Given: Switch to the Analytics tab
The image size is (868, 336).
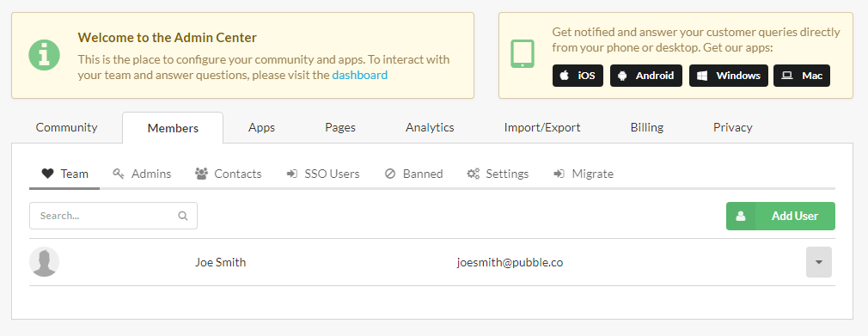Looking at the screenshot, I should coord(430,127).
